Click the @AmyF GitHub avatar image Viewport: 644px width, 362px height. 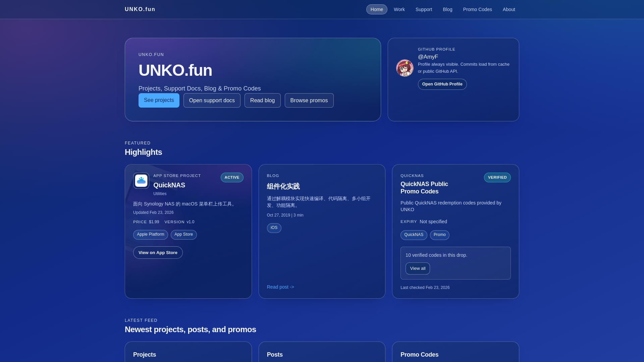tap(405, 68)
